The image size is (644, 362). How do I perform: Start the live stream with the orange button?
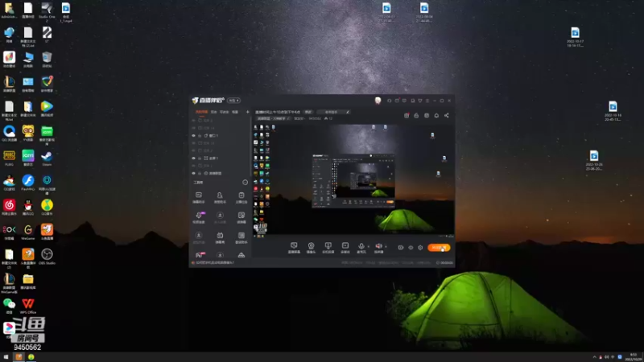[439, 248]
